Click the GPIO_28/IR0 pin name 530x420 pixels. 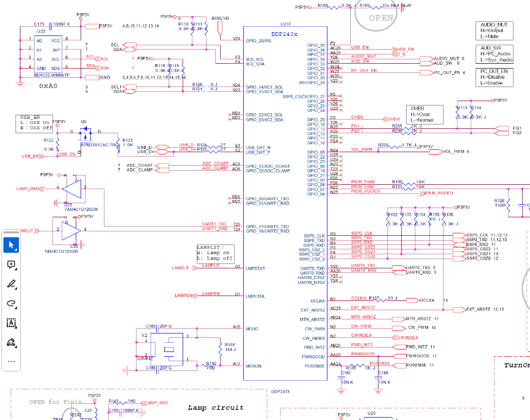[258, 40]
